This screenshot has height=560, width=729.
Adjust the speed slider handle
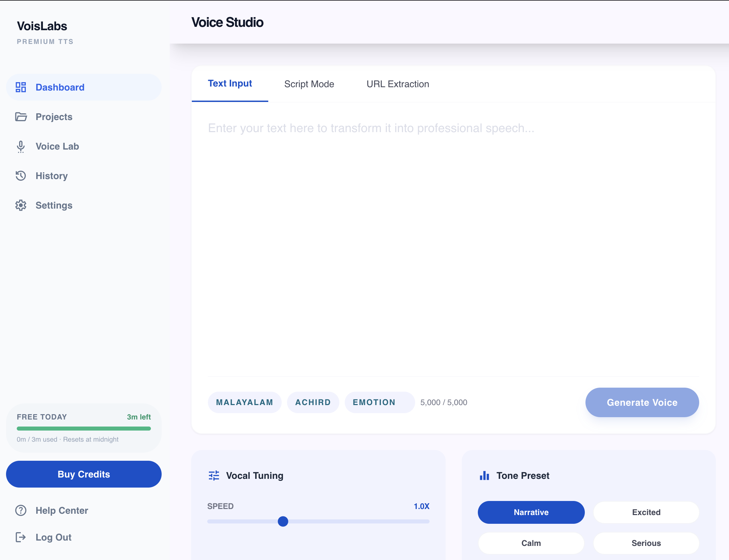tap(283, 522)
